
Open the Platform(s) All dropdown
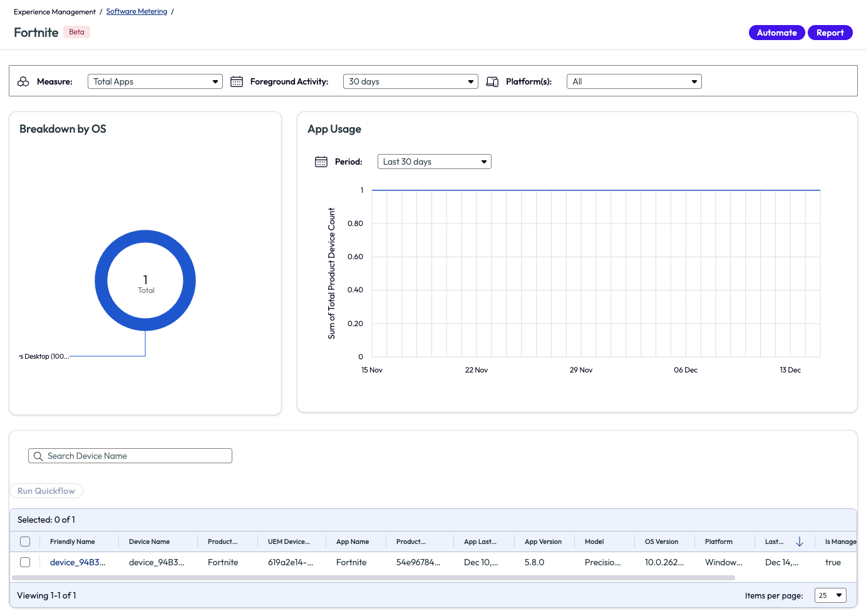tap(634, 81)
